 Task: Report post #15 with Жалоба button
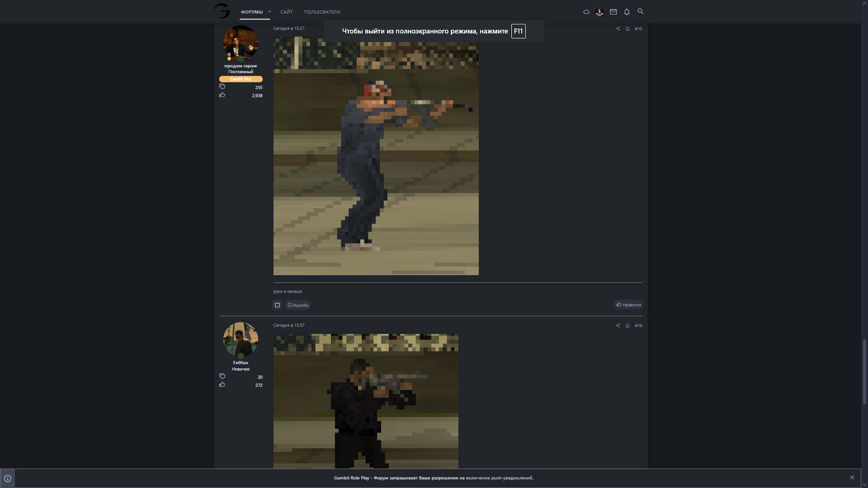tap(298, 305)
